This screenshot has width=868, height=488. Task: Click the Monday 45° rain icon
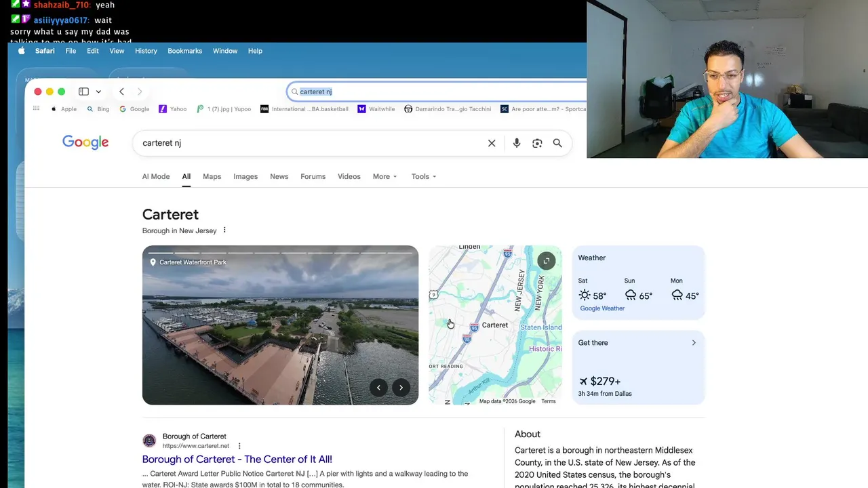[677, 295]
